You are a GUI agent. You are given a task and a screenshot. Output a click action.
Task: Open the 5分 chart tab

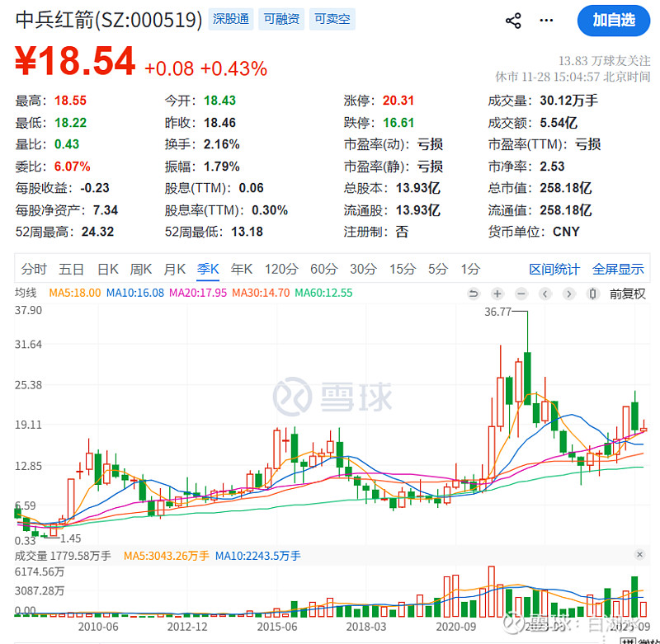(x=438, y=269)
